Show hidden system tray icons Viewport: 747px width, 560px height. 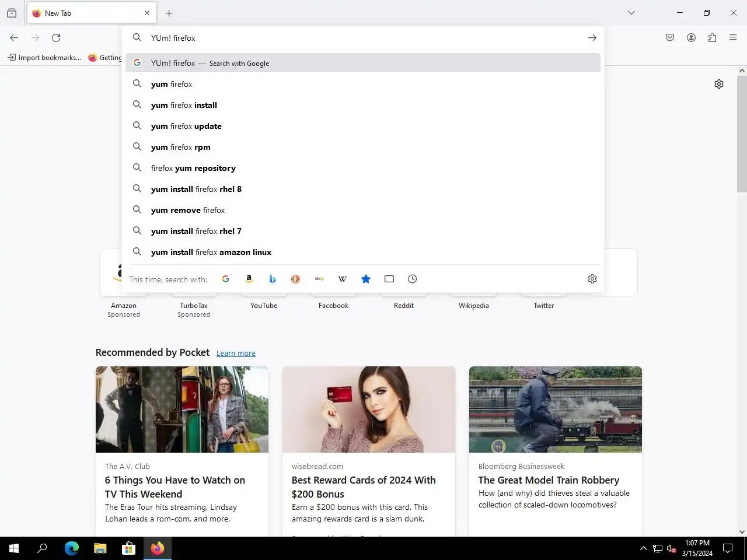(643, 548)
